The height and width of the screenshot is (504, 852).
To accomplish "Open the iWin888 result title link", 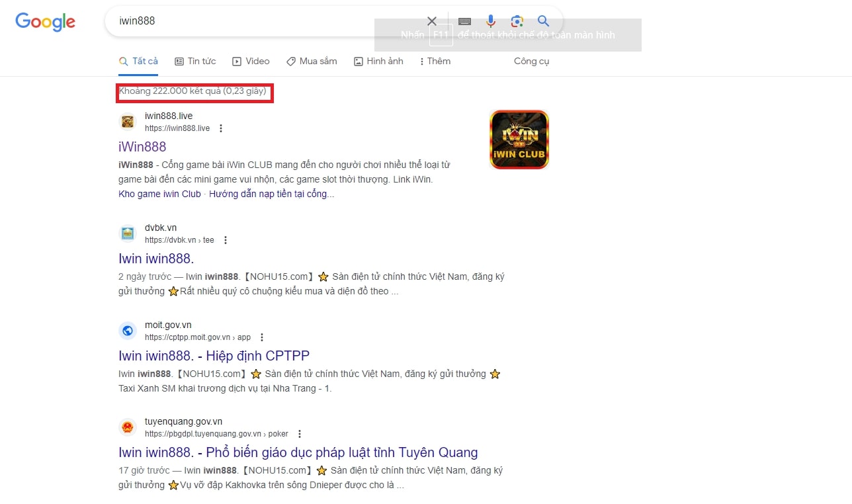I will 142,147.
